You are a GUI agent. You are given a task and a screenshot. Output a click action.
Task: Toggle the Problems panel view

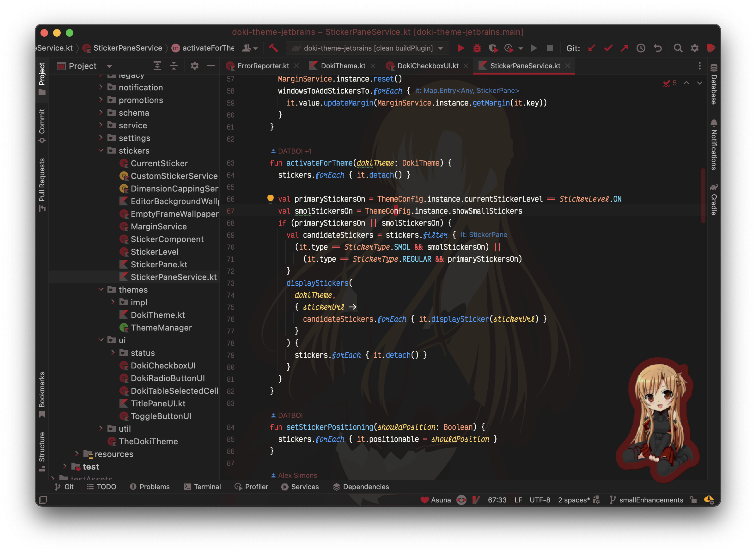149,486
